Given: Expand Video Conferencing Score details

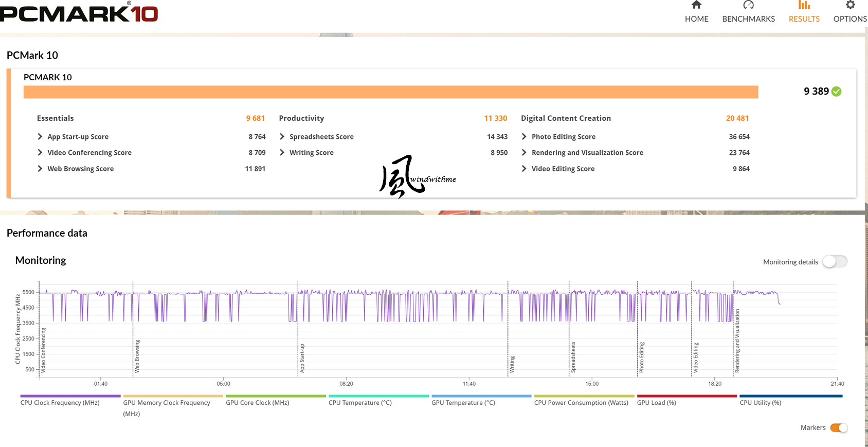Looking at the screenshot, I should pos(40,153).
